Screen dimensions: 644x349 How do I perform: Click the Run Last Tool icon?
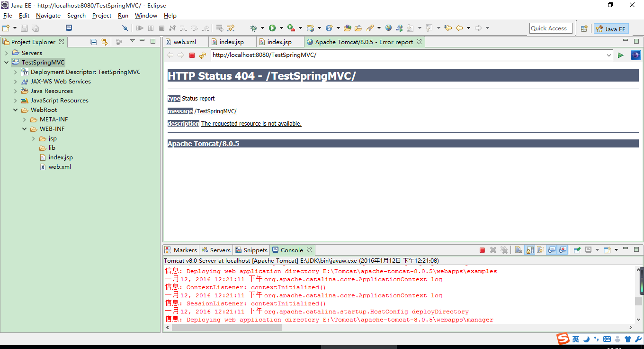(291, 28)
